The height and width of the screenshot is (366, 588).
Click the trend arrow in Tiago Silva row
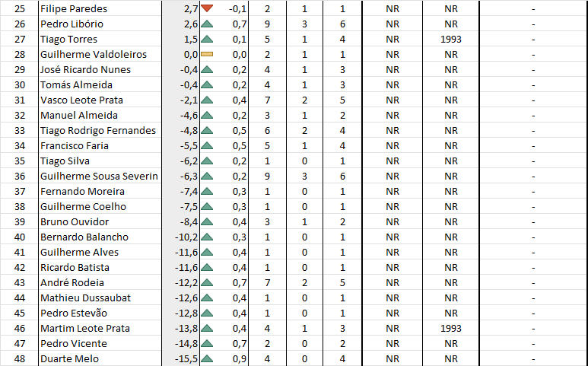tap(207, 161)
